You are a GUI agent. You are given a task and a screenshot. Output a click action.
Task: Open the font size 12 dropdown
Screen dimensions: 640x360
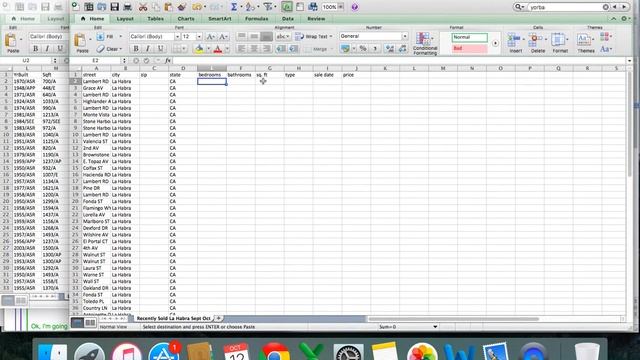[x=199, y=37]
